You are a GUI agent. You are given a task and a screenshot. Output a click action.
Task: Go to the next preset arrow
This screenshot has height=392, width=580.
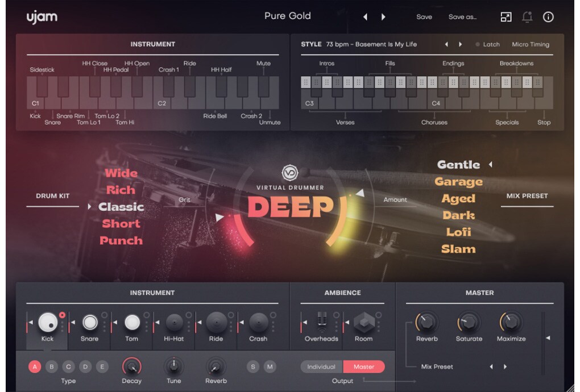(x=383, y=17)
